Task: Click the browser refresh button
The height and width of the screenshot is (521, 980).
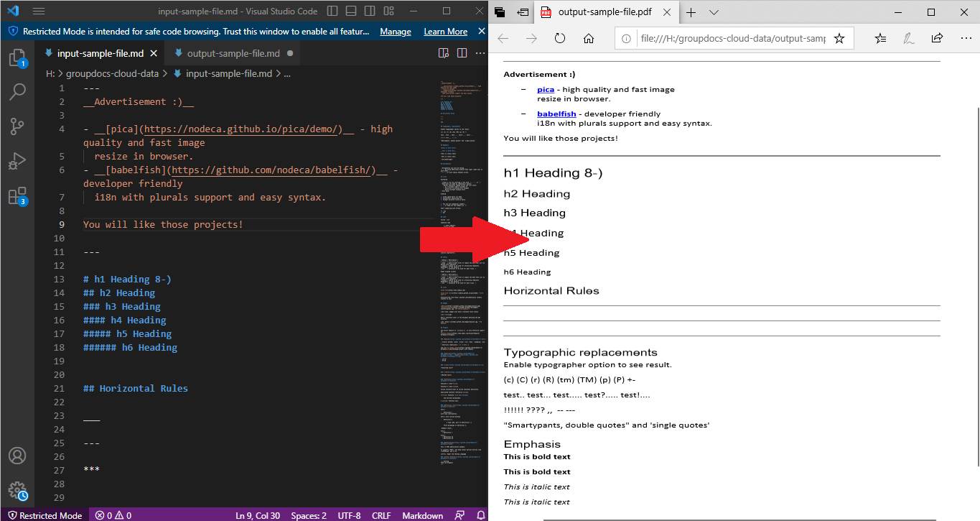Action: (x=560, y=39)
